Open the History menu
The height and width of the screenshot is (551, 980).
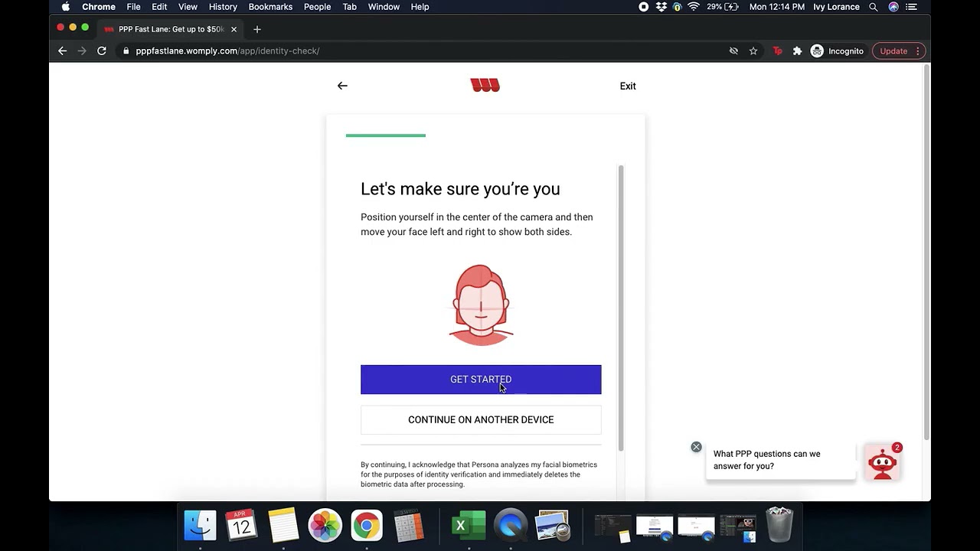[x=223, y=7]
